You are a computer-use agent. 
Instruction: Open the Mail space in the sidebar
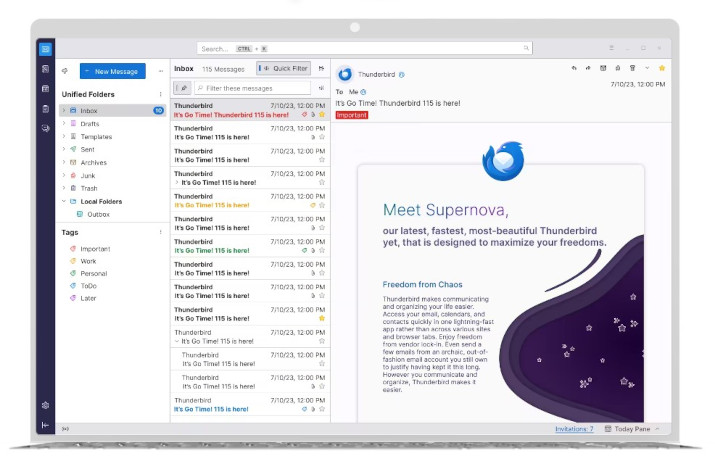tap(45, 49)
